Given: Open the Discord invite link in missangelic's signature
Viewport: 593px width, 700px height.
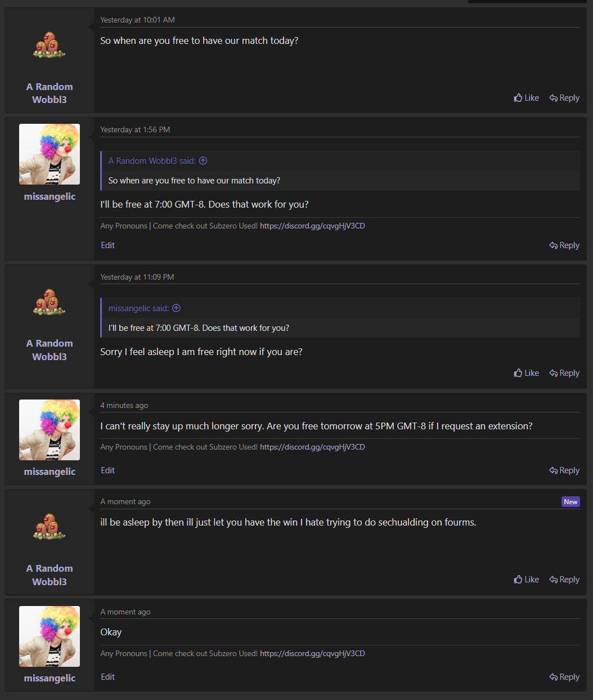Looking at the screenshot, I should pyautogui.click(x=312, y=225).
